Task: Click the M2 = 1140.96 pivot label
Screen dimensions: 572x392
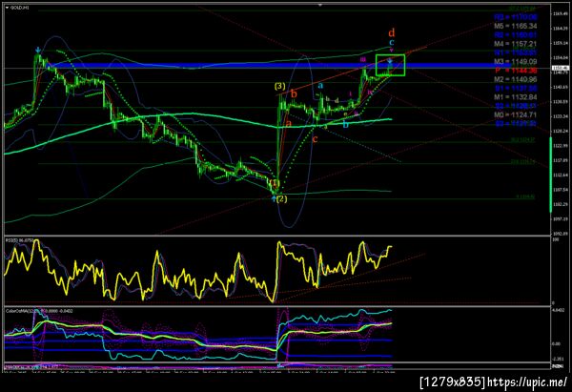Action: click(x=516, y=79)
